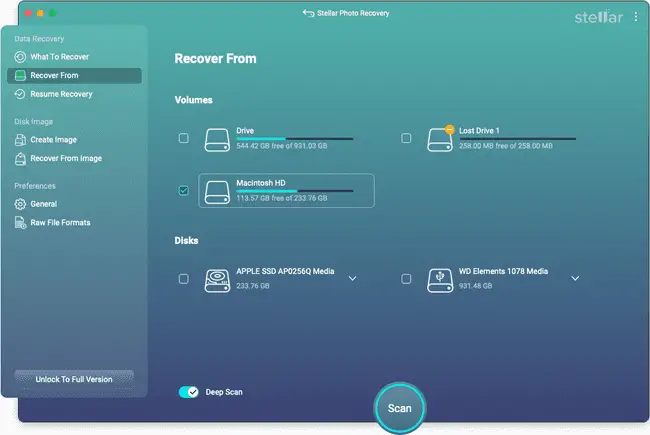The image size is (650, 435).
Task: Click the Create Image icon in sidebar
Action: coord(20,140)
